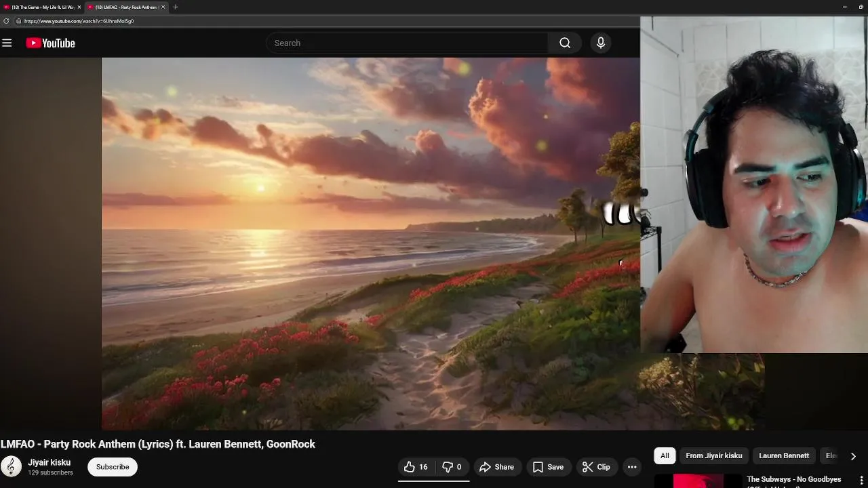Click the video title Party Rock Anthem (Lyrics)
Image resolution: width=868 pixels, height=488 pixels.
pyautogui.click(x=158, y=444)
